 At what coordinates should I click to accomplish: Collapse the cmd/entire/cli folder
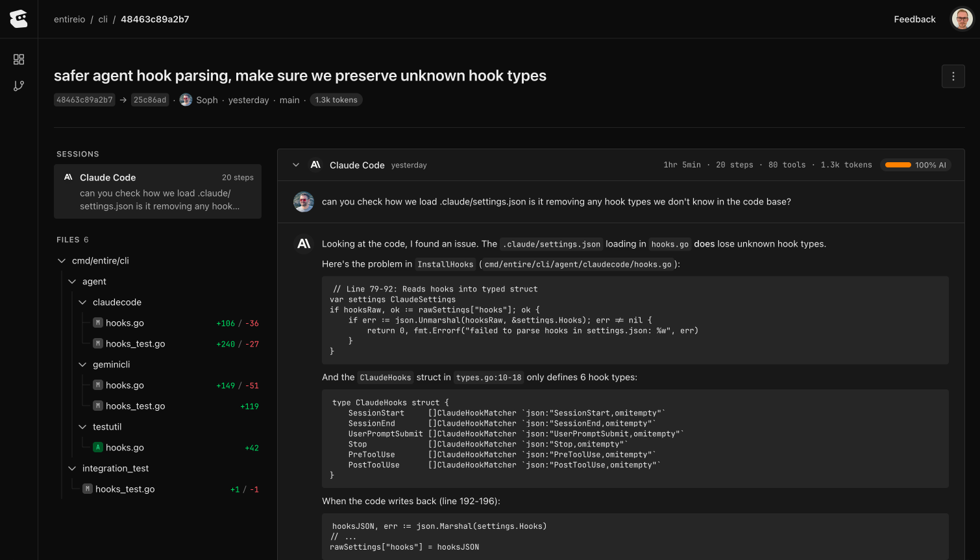[x=62, y=261]
